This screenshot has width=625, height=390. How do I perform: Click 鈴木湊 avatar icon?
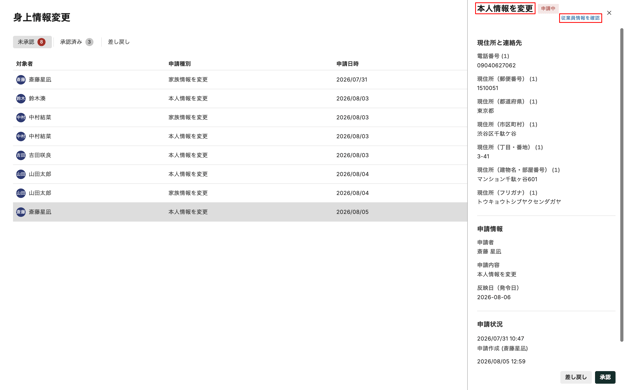click(21, 98)
